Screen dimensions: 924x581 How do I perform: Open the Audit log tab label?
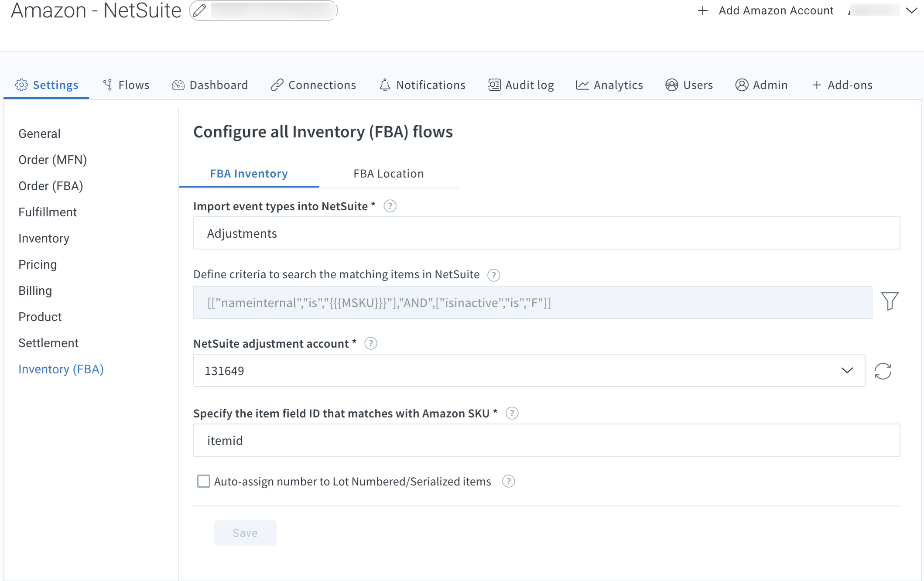[529, 85]
